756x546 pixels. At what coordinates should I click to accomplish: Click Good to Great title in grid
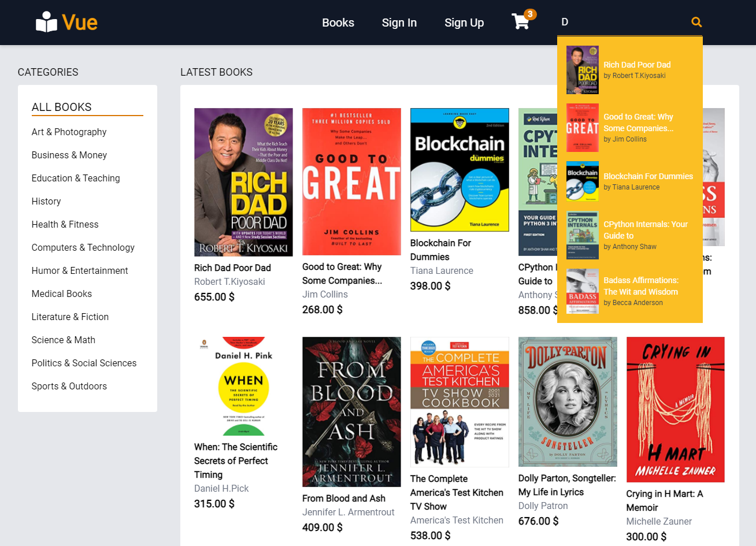point(342,273)
